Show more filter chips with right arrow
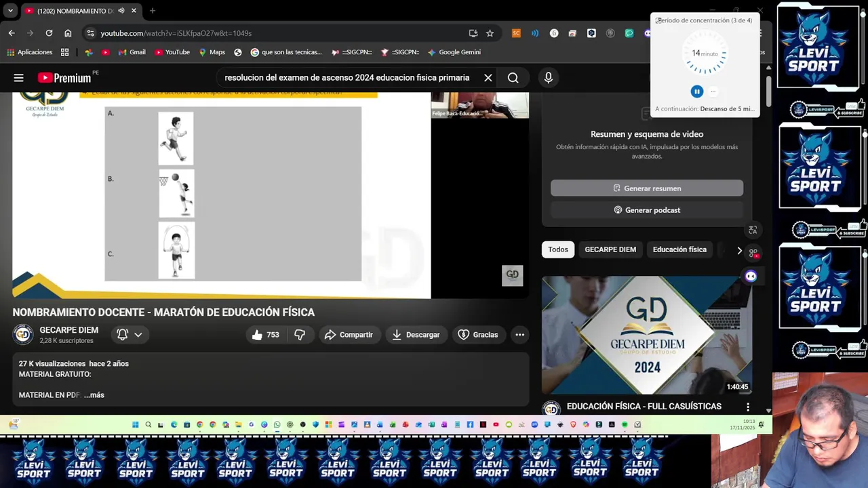Viewport: 868px width, 488px height. point(739,250)
